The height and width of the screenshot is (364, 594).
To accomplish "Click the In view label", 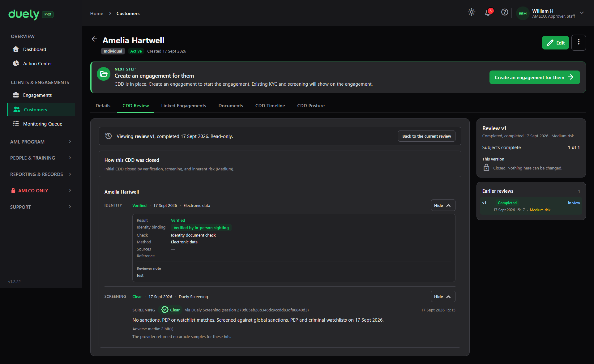I will (x=574, y=203).
